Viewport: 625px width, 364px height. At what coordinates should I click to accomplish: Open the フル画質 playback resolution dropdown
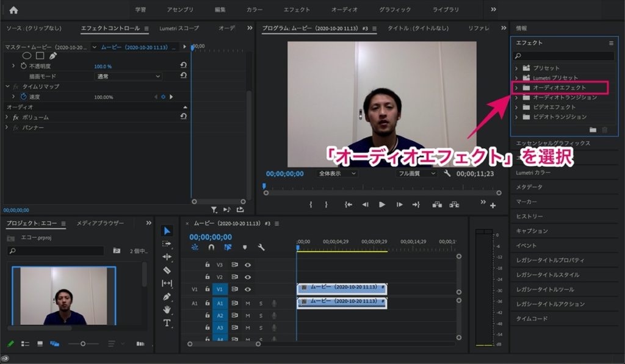416,173
